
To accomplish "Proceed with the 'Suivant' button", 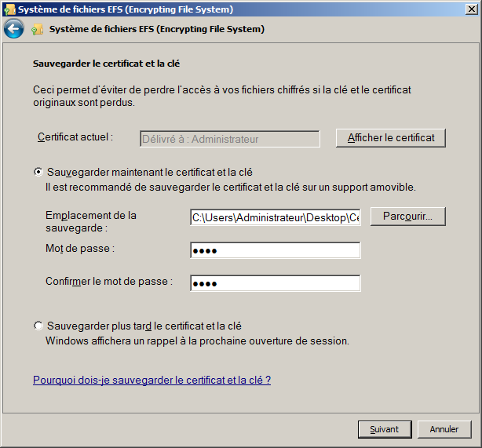I will click(385, 429).
